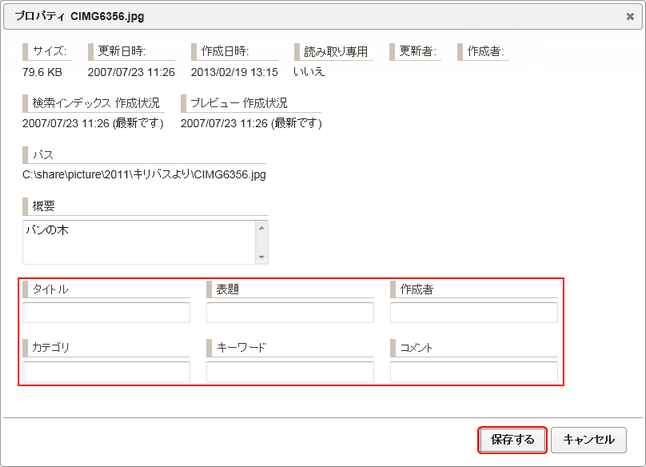Click the 概要 scrollbar down arrow
The image size is (646, 467).
(262, 257)
